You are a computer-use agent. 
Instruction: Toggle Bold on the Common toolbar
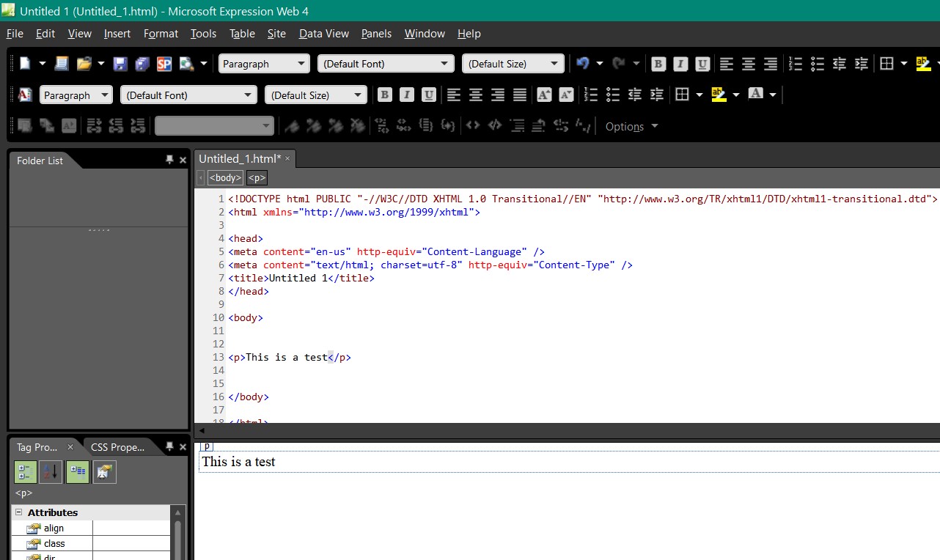[658, 64]
